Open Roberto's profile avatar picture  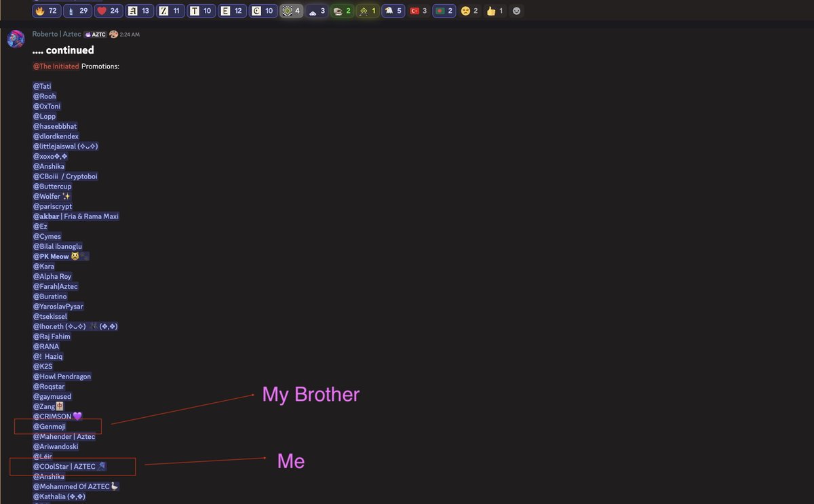pos(16,39)
